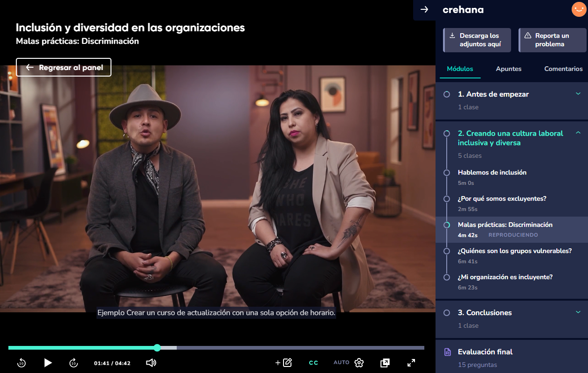The height and width of the screenshot is (373, 588).
Task: Seek using the video progress bar
Action: (x=217, y=348)
